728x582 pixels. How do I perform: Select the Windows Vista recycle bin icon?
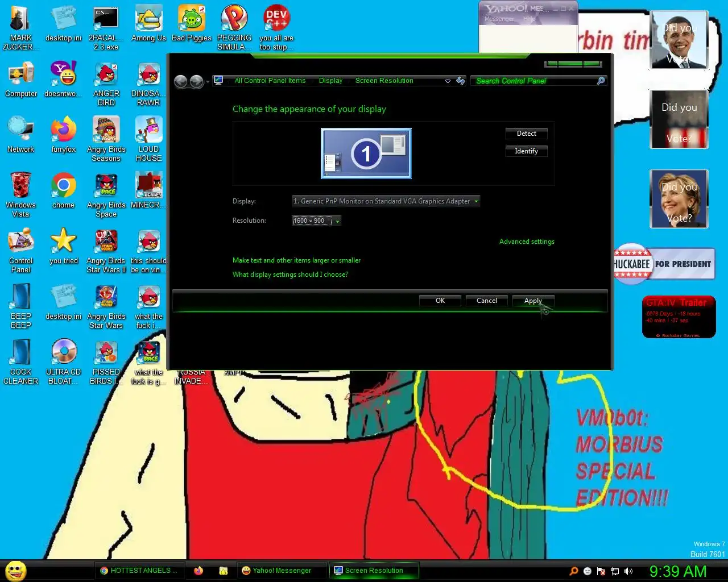point(20,194)
